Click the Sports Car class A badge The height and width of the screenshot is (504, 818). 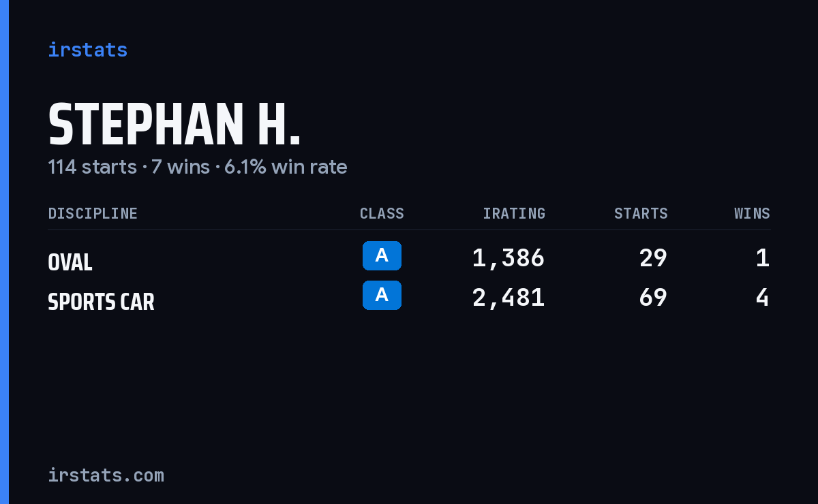pyautogui.click(x=382, y=296)
